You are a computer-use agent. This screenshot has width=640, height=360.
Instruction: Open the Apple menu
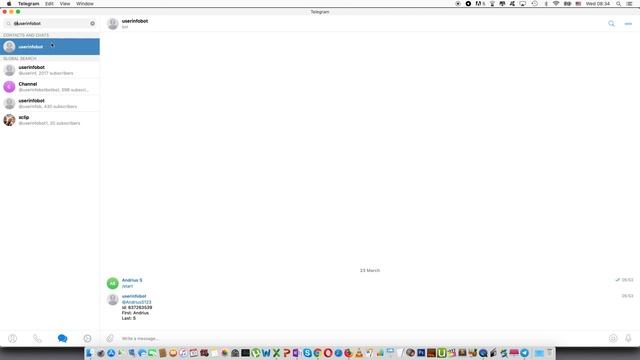[x=9, y=4]
